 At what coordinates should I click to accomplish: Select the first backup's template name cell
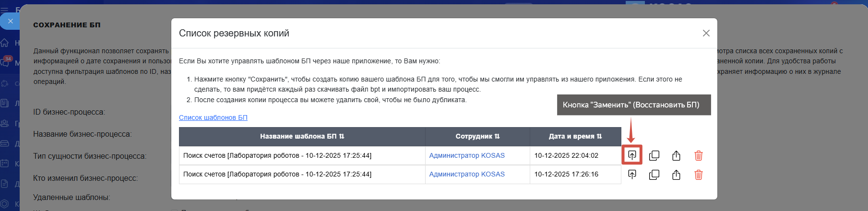[x=302, y=155]
